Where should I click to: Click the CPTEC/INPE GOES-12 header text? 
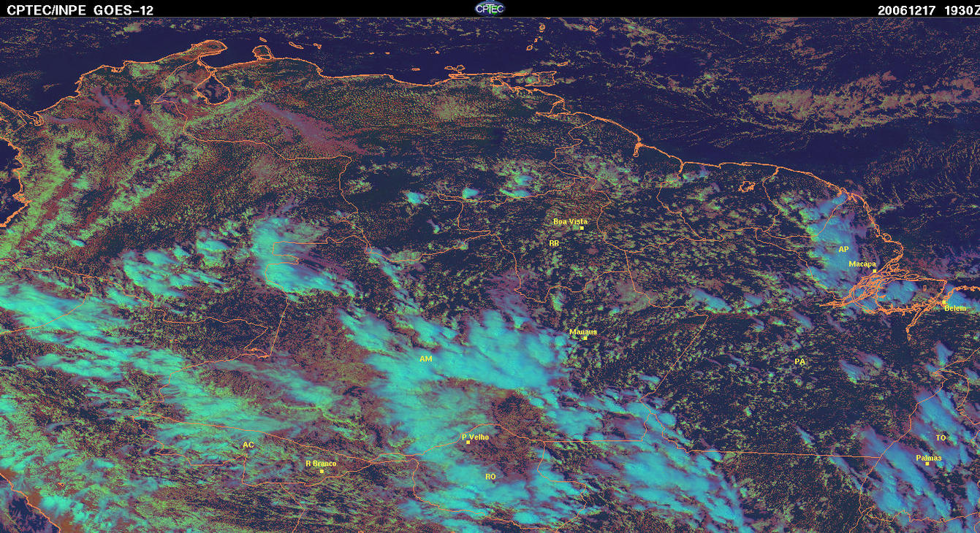pos(80,10)
